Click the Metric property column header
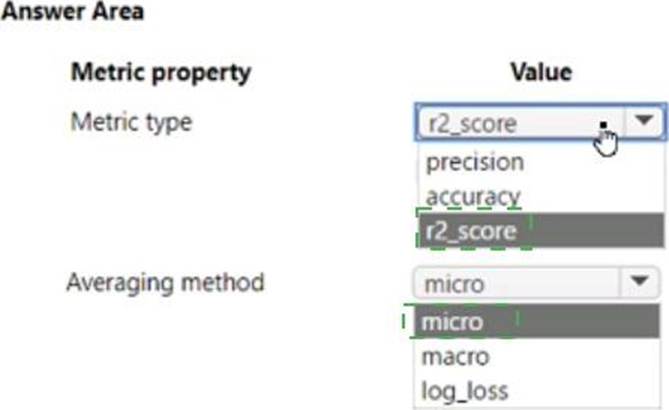 pos(161,73)
